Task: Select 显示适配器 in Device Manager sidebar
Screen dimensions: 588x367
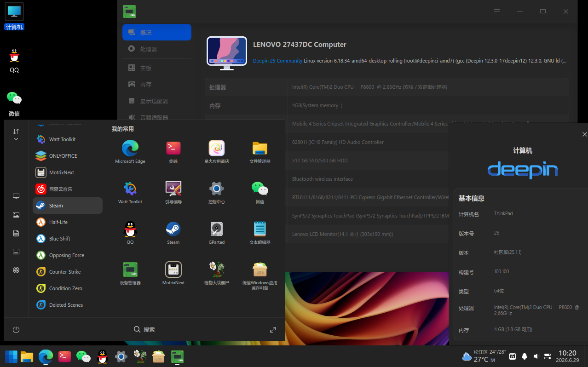Action: pos(157,101)
